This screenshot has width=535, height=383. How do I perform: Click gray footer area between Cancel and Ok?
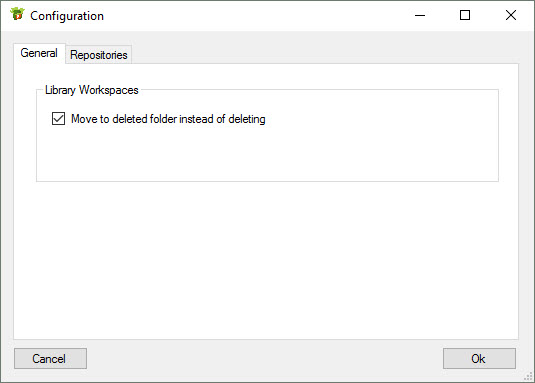pos(265,358)
